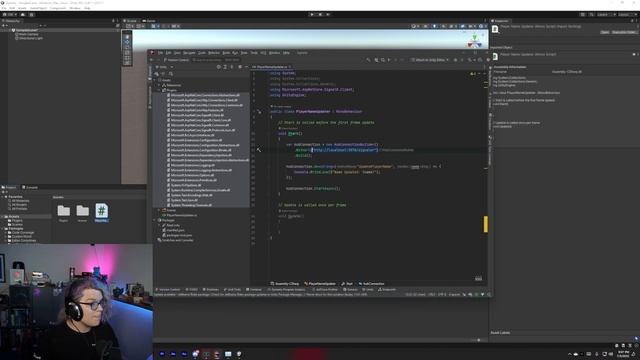This screenshot has width=640, height=360.
Task: Select Scratches and Consoles in Rider explorer
Action: 176,240
